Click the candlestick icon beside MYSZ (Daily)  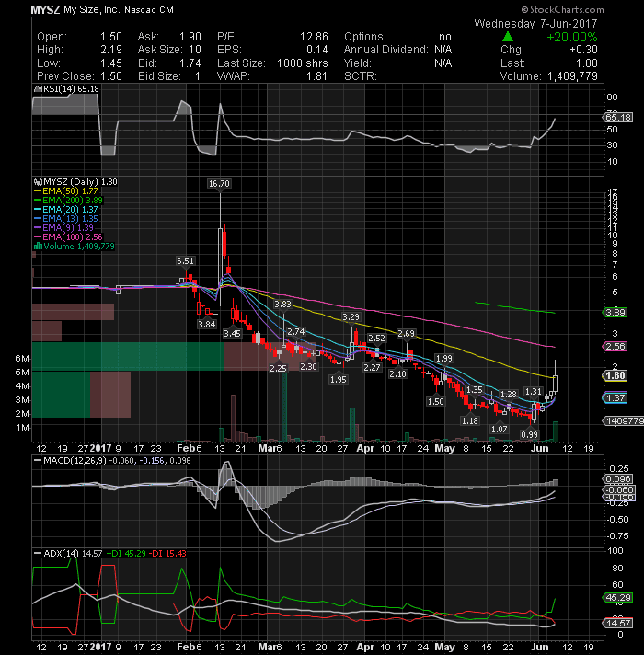38,182
